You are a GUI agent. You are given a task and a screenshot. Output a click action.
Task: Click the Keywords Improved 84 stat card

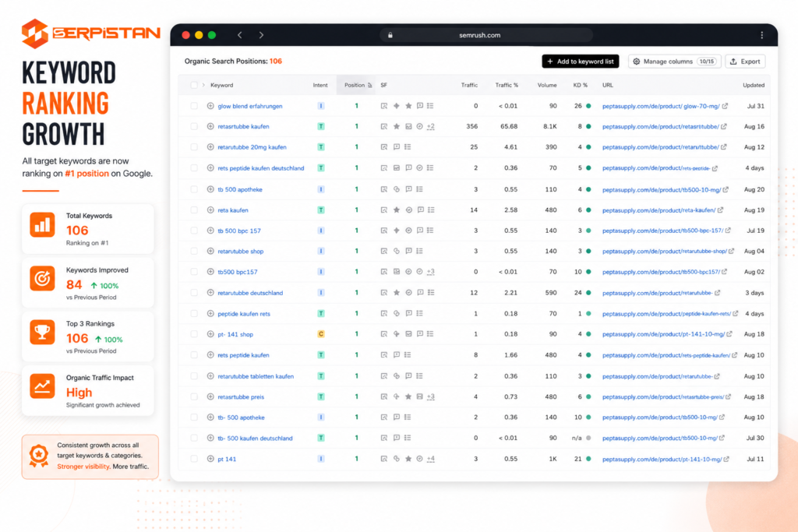[87, 283]
